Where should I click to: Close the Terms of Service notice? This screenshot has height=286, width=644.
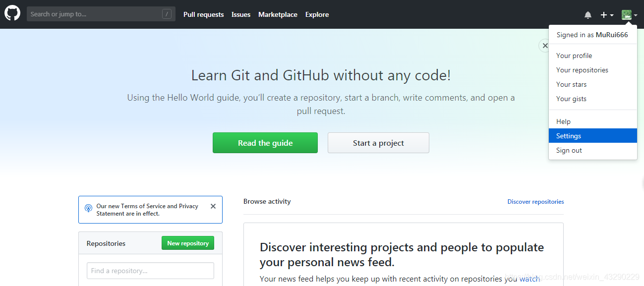[213, 206]
